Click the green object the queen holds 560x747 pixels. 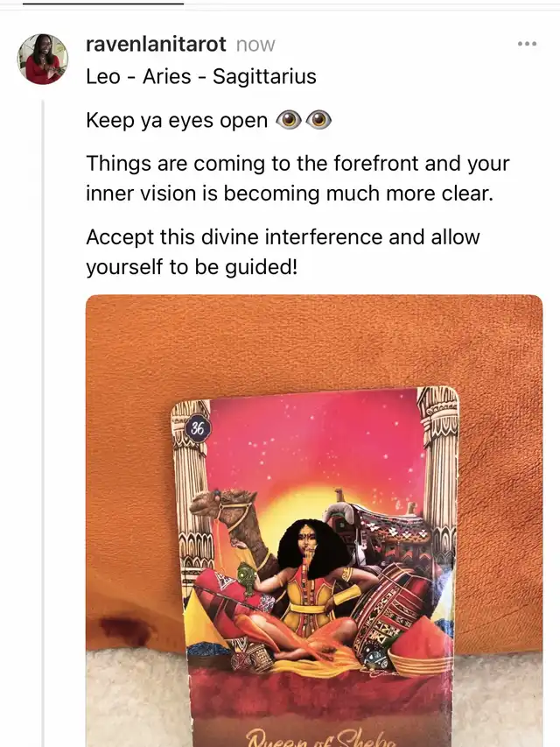[247, 578]
